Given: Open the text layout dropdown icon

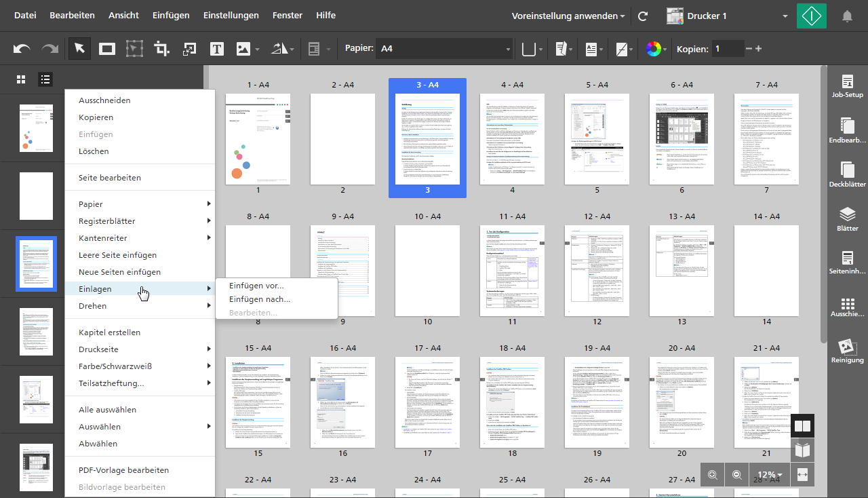Looking at the screenshot, I should [595, 49].
